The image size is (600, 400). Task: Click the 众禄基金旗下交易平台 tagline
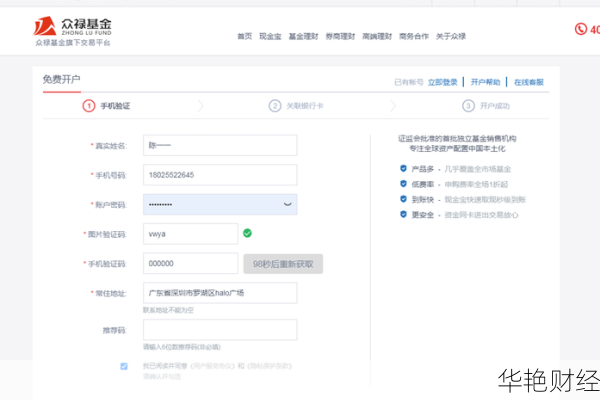point(73,42)
